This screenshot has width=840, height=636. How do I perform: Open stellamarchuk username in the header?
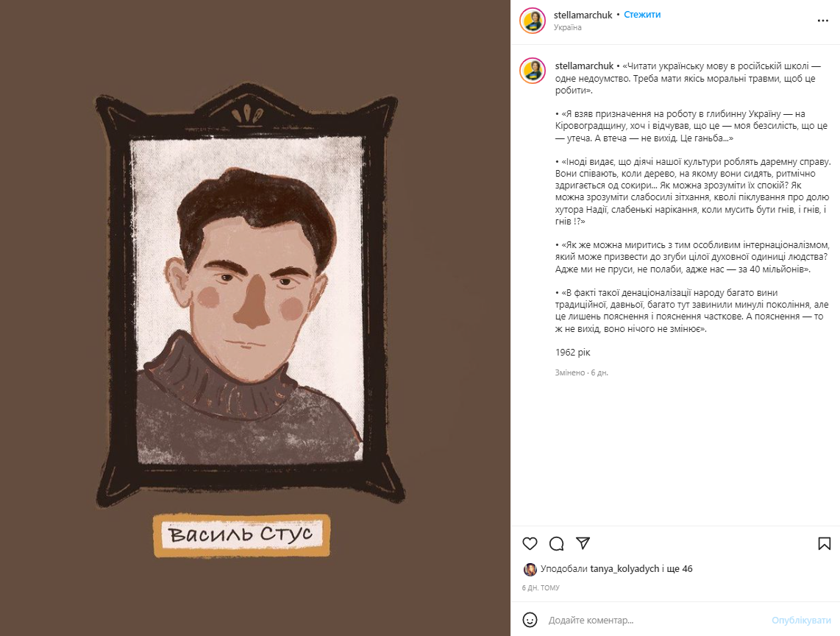click(583, 15)
